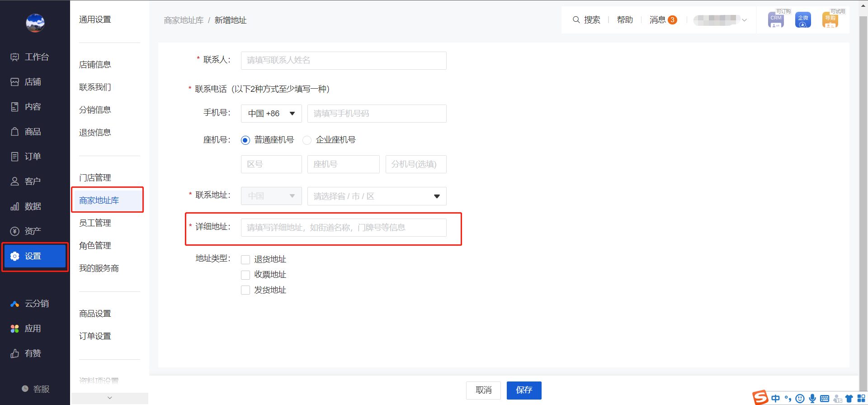The height and width of the screenshot is (405, 868).
Task: Toggle Chinese input mode 中 icon
Action: tap(776, 399)
